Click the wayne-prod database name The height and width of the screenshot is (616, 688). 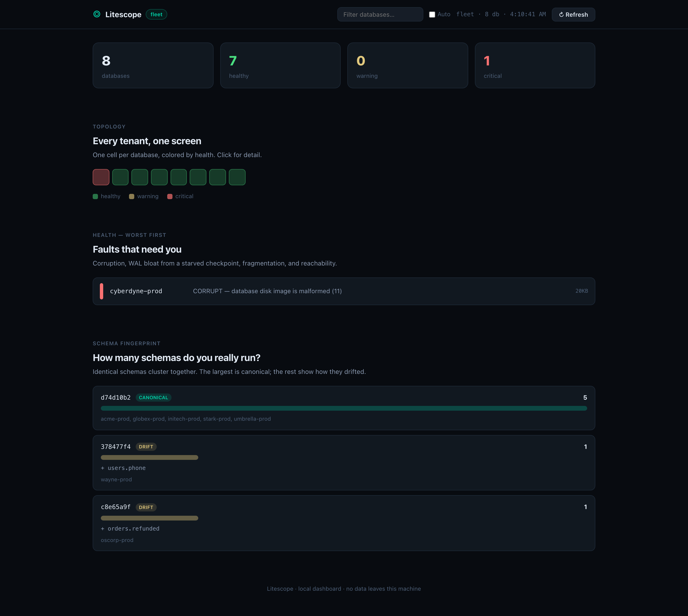pos(116,480)
